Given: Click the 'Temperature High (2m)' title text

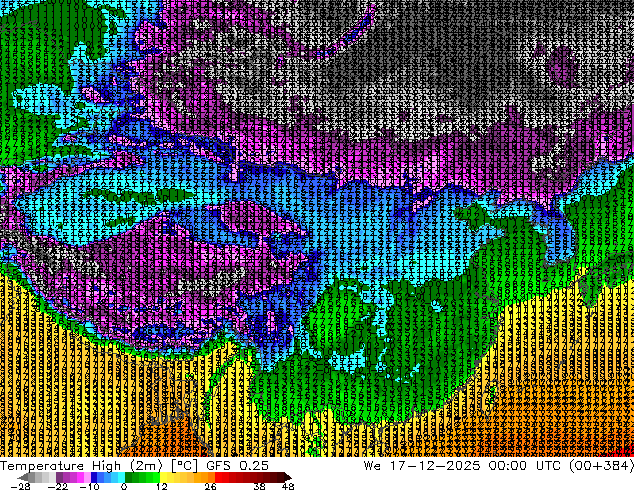Looking at the screenshot, I should 81,466.
